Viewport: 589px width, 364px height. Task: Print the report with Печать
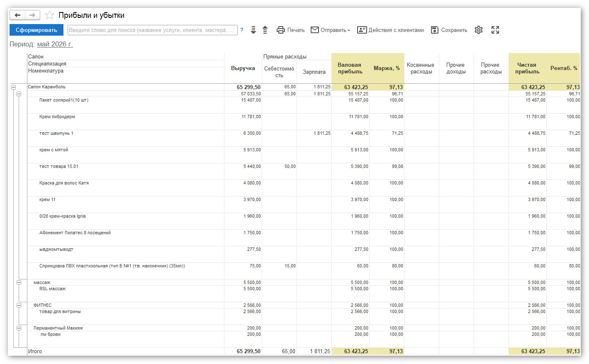tap(291, 30)
